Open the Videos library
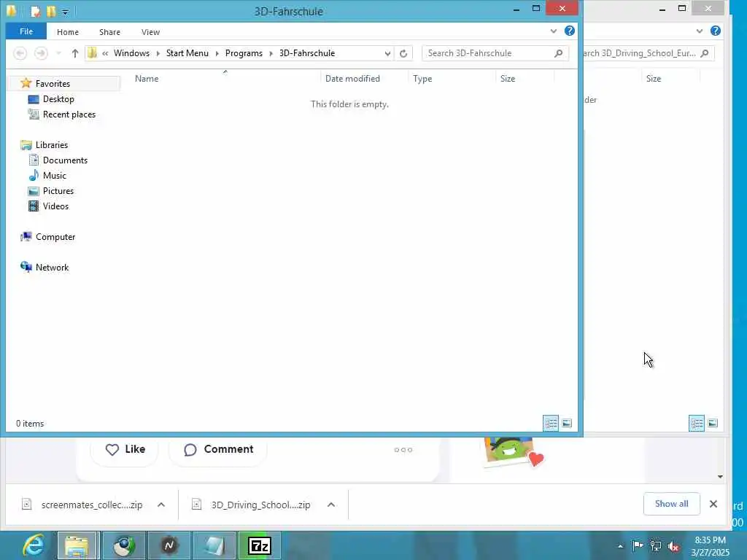Screen dimensions: 747x560 click(55, 206)
